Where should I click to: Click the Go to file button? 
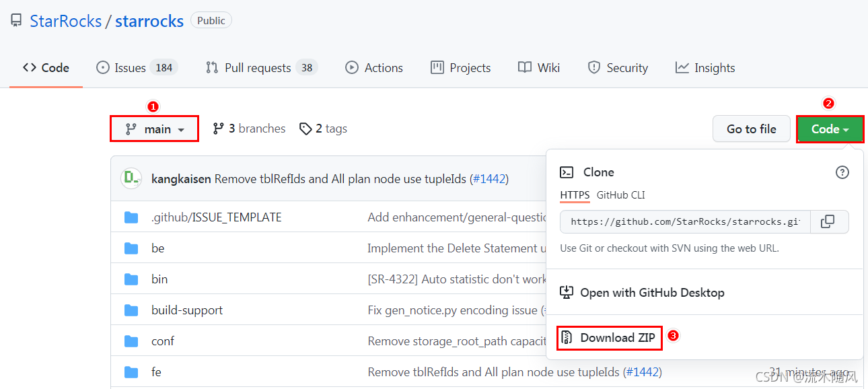[x=751, y=129]
